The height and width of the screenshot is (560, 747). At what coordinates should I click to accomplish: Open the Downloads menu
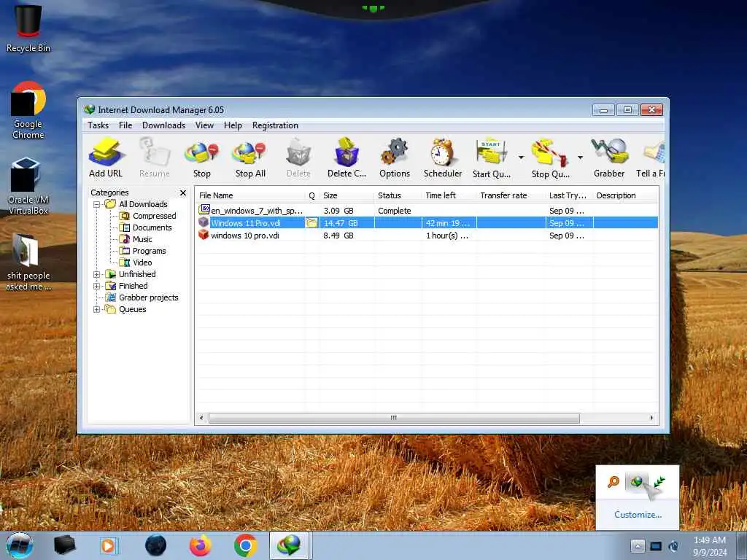[163, 125]
